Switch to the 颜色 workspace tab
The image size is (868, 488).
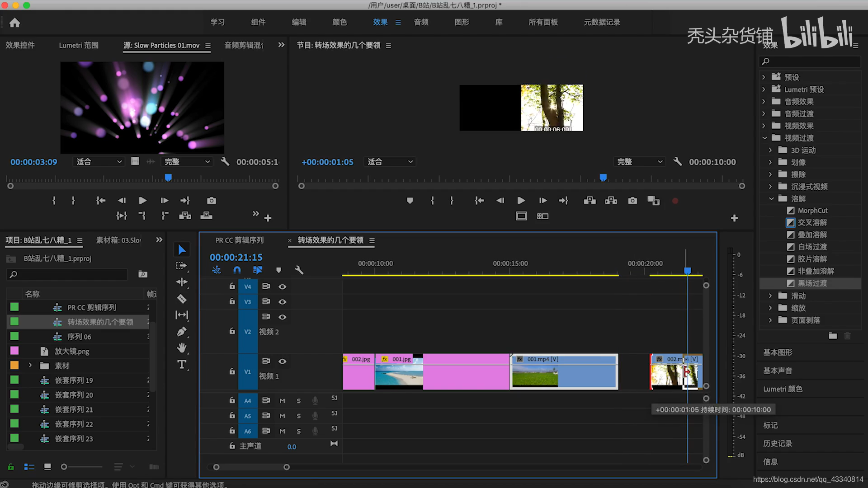[340, 22]
